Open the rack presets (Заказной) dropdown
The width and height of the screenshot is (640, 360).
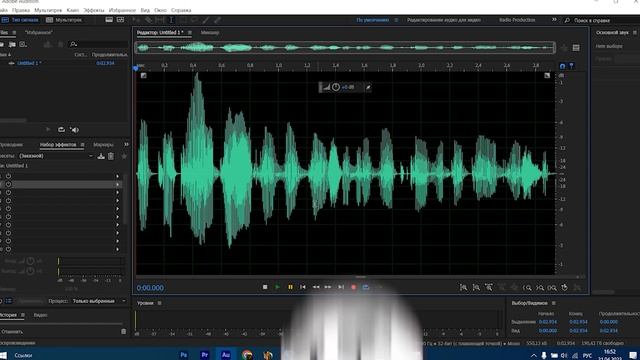point(56,156)
